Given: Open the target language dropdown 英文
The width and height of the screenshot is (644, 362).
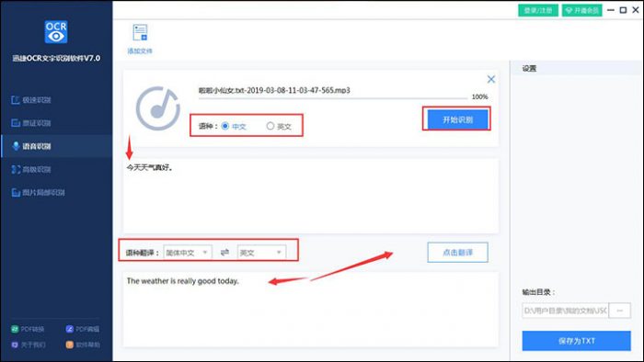Looking at the screenshot, I should coord(261,253).
